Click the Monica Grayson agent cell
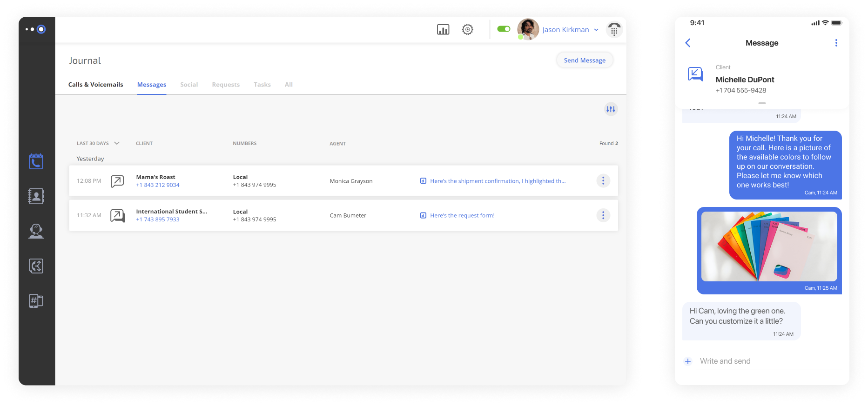The height and width of the screenshot is (406, 868). pos(351,181)
